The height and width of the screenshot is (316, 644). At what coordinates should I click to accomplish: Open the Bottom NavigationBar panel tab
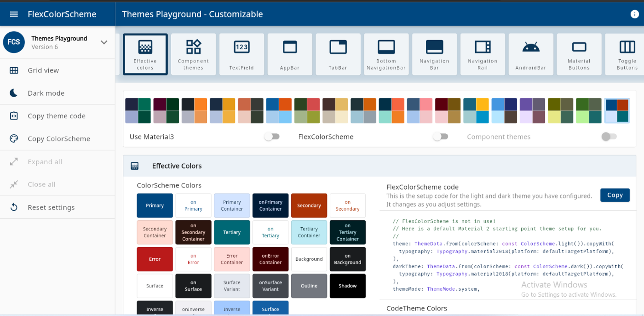click(x=386, y=54)
